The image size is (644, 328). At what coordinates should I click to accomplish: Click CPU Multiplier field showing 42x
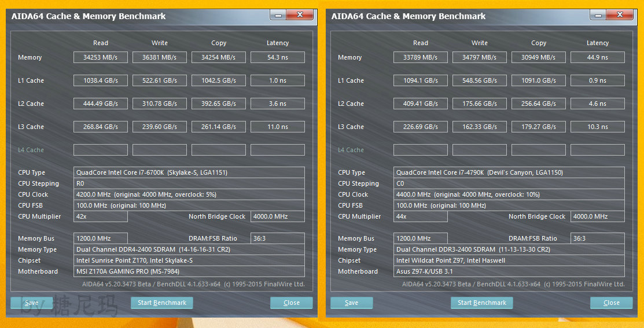101,216
